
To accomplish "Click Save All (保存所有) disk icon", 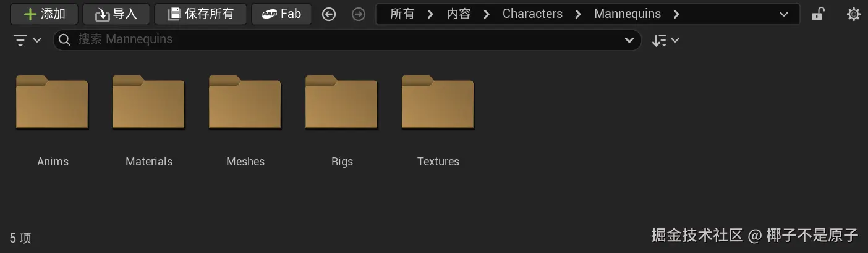I will pos(174,14).
